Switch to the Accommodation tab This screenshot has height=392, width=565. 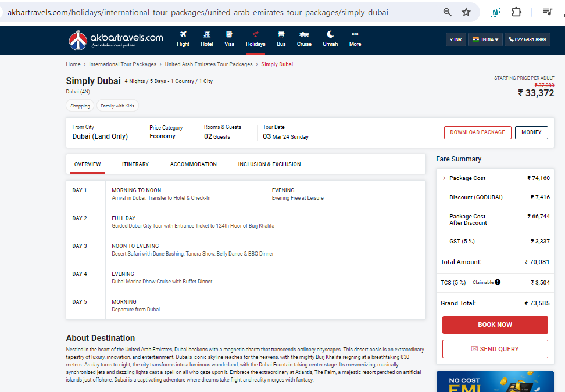point(194,164)
